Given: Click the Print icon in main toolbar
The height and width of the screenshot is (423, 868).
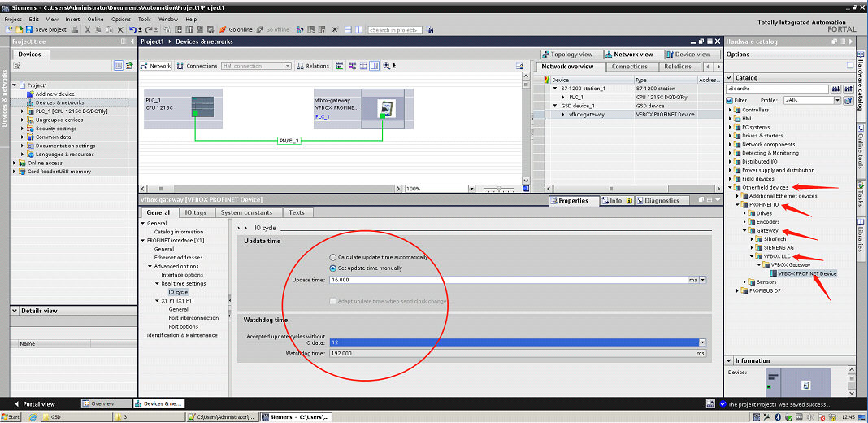Looking at the screenshot, I should [x=75, y=29].
